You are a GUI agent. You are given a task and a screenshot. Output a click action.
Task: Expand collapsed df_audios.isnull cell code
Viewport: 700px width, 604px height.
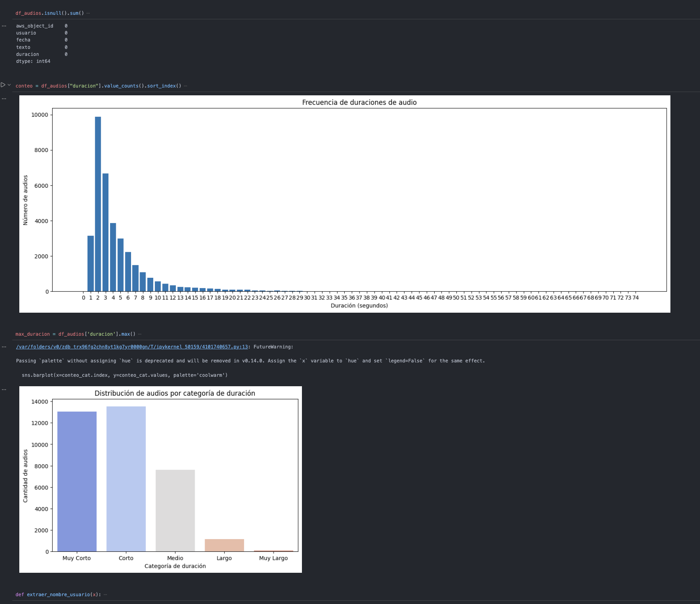coord(88,13)
